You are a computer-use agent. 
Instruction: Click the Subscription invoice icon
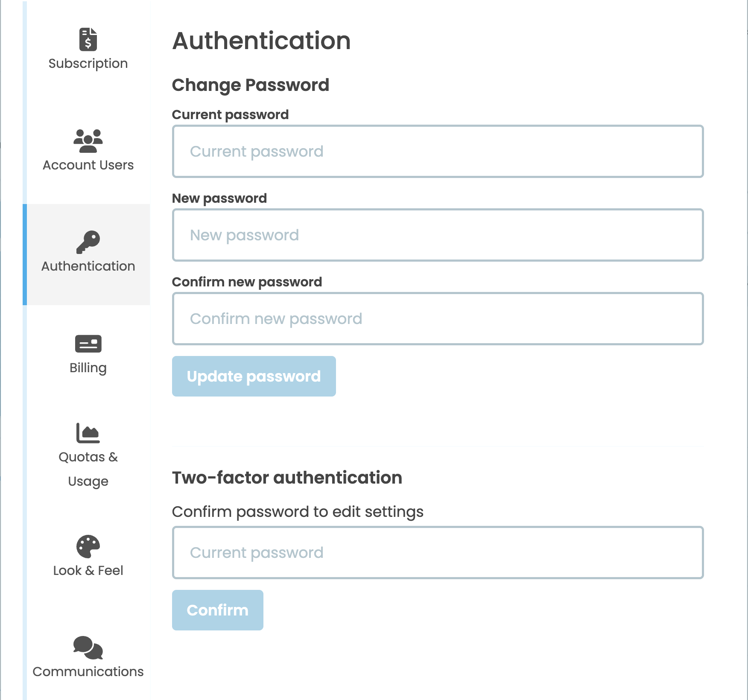pyautogui.click(x=88, y=39)
